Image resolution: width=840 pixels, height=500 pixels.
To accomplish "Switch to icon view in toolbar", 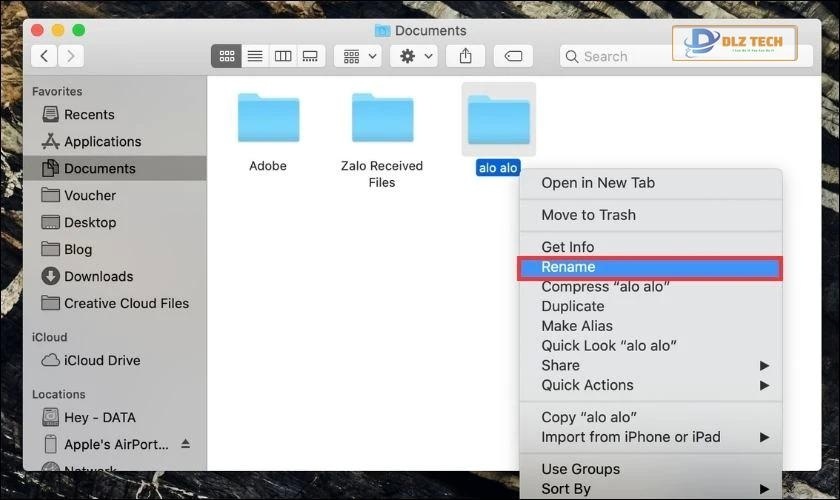I will pyautogui.click(x=226, y=56).
